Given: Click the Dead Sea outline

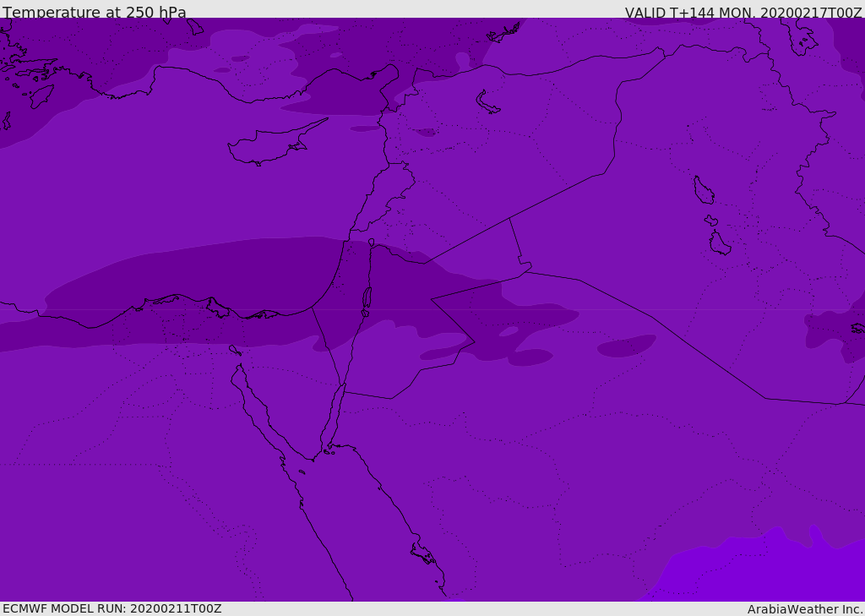Looking at the screenshot, I should point(367,300).
